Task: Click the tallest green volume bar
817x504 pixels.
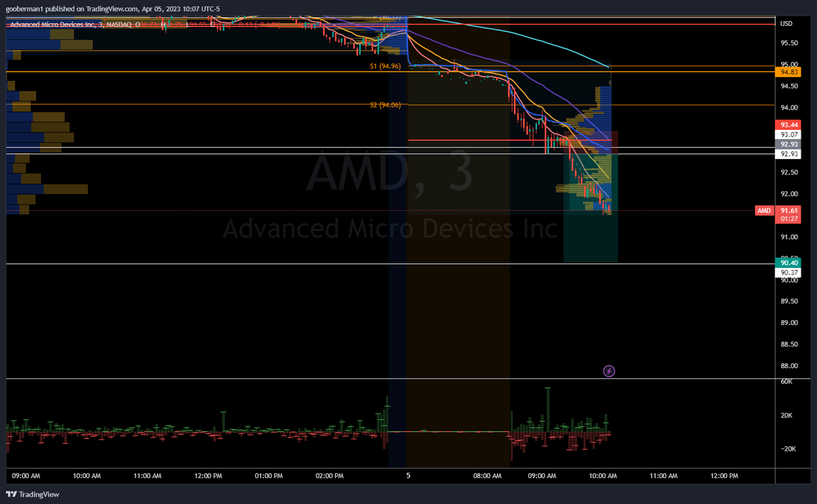Action: 547,409
